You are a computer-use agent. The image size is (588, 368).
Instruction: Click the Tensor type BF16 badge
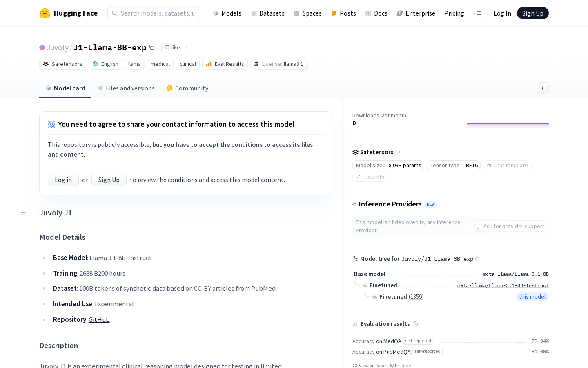point(454,165)
